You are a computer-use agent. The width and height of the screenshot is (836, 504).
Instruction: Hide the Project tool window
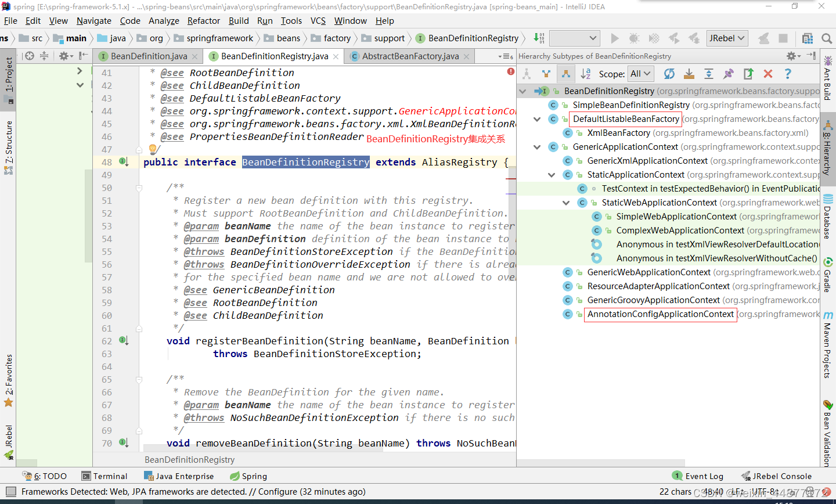[x=84, y=56]
